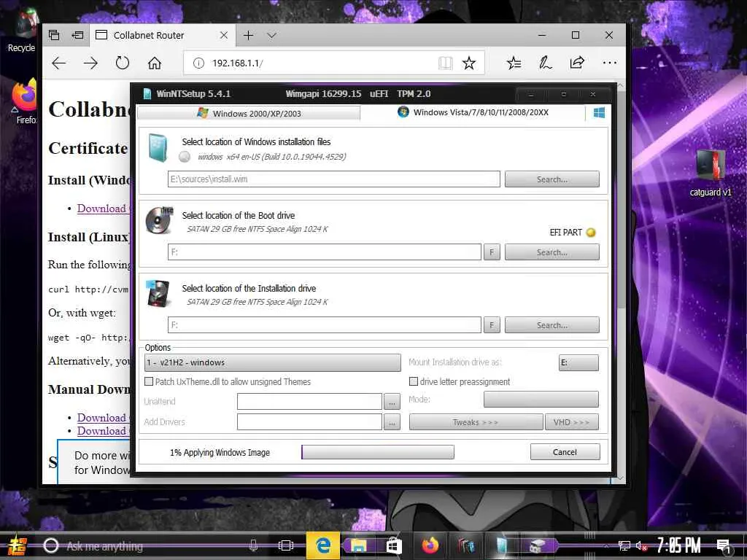The width and height of the screenshot is (747, 560).
Task: Click the EFI PART yellow status indicator
Action: point(591,233)
